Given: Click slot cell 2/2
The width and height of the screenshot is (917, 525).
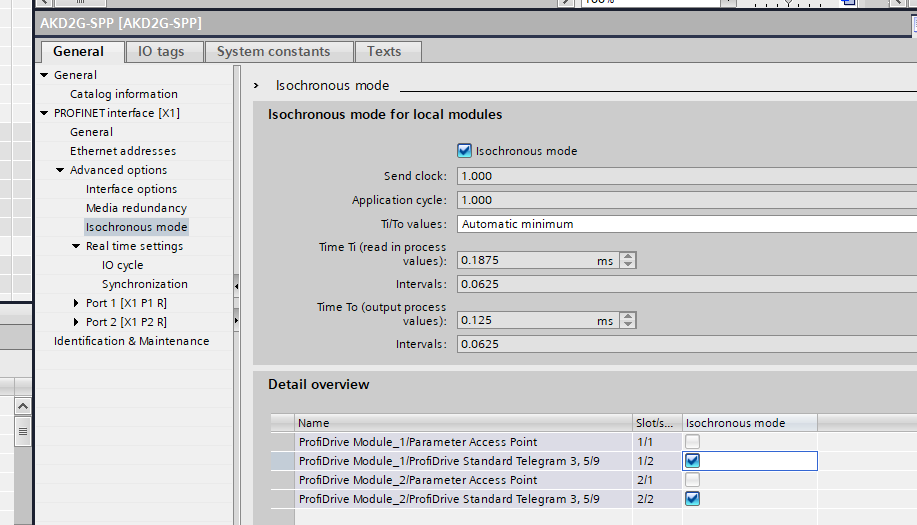Looking at the screenshot, I should 657,499.
